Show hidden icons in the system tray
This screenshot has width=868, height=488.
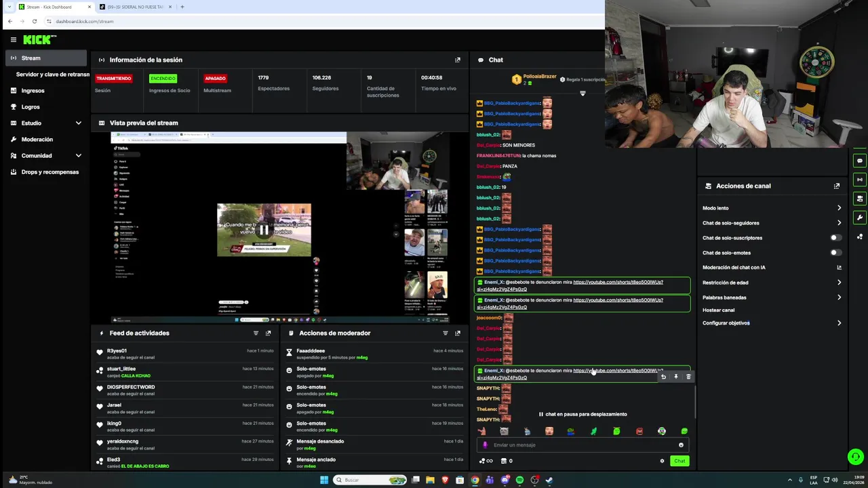click(789, 480)
